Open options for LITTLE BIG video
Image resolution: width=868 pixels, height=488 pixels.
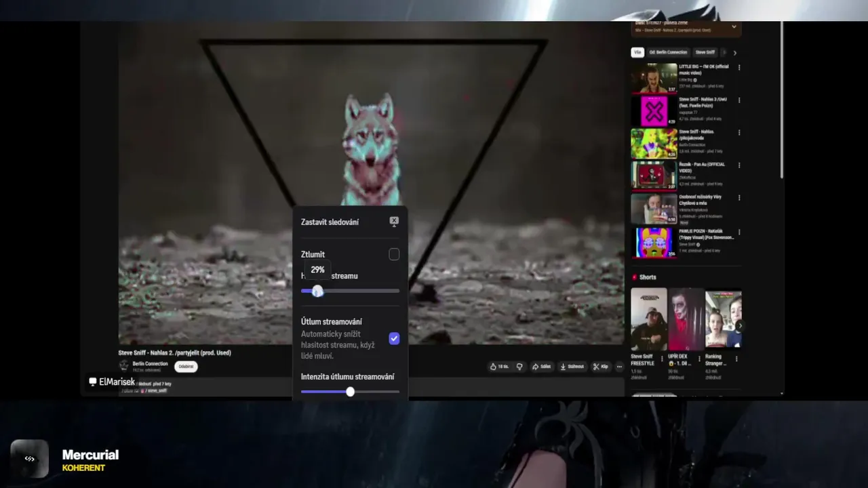[739, 68]
